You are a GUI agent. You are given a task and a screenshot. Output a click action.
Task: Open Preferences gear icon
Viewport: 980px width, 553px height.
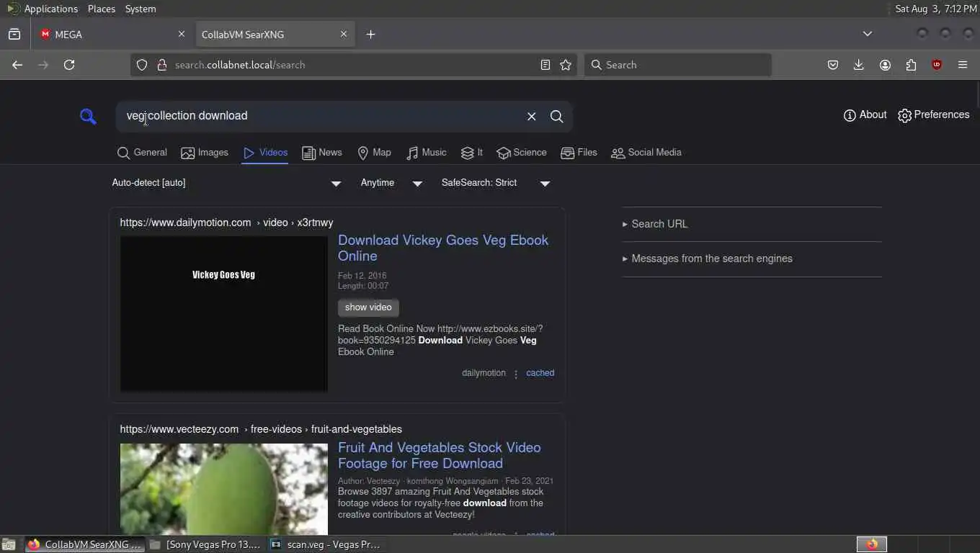pyautogui.click(x=933, y=115)
